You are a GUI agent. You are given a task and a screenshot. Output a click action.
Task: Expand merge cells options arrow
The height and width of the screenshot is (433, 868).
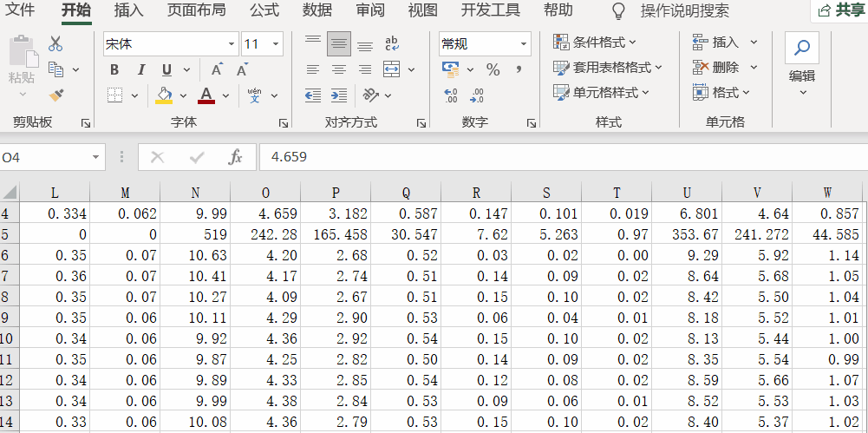coord(411,69)
